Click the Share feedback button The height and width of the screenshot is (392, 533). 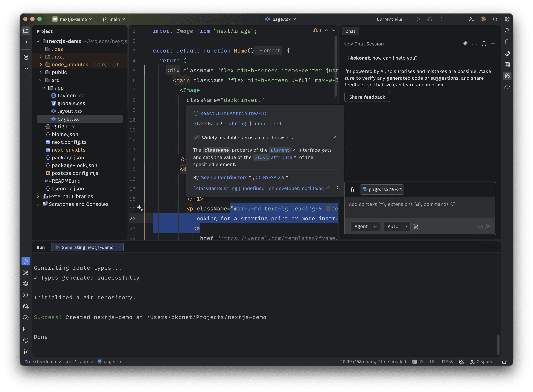(x=367, y=97)
